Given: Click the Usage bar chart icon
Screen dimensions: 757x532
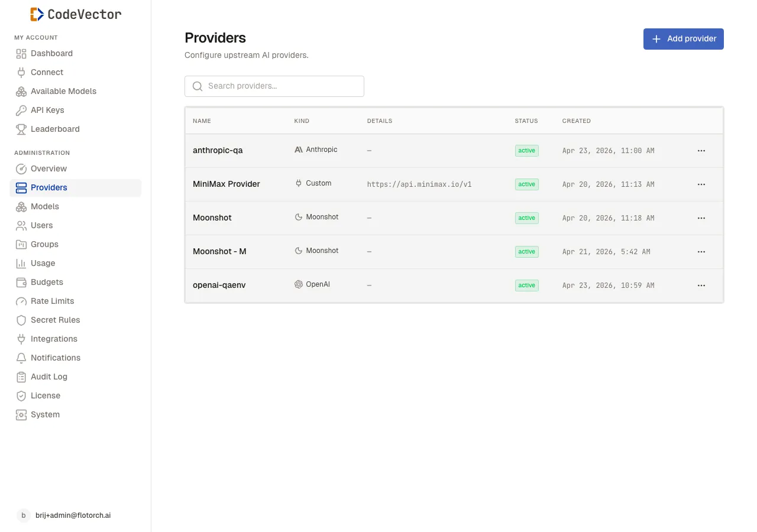Looking at the screenshot, I should pyautogui.click(x=21, y=263).
